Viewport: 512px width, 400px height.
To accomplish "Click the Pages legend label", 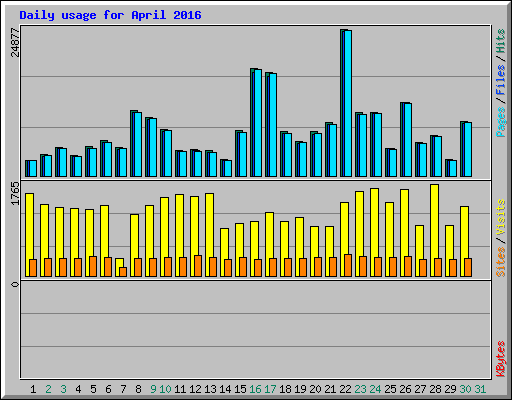I will pyautogui.click(x=501, y=122).
